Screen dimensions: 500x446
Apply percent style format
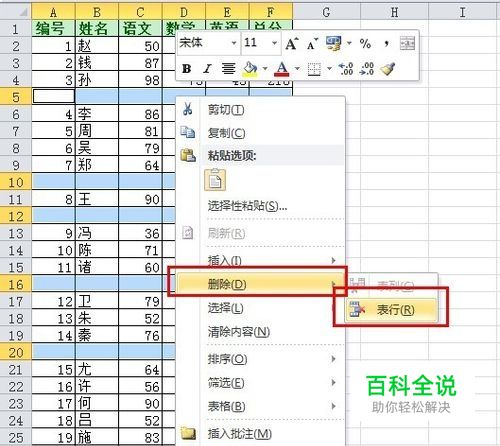[365, 44]
